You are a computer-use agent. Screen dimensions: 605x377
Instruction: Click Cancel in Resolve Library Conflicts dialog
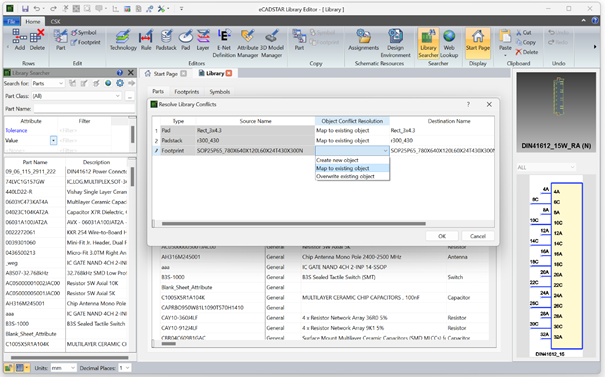click(478, 236)
